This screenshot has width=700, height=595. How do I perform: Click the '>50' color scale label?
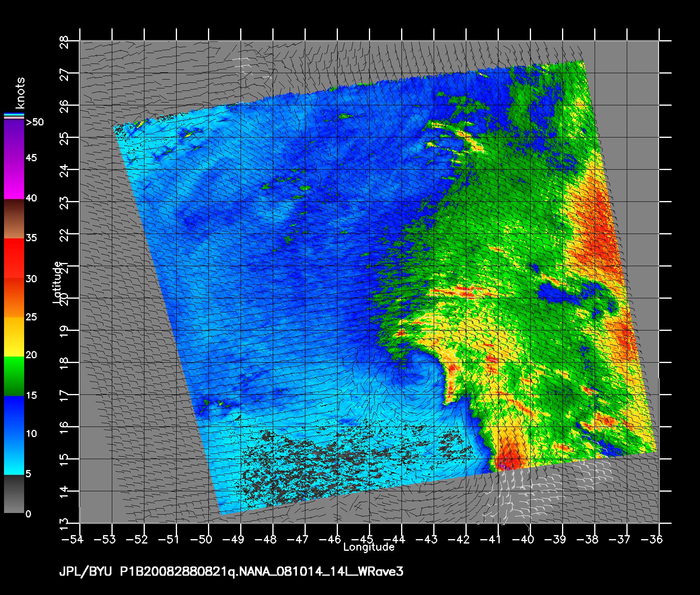(35, 122)
